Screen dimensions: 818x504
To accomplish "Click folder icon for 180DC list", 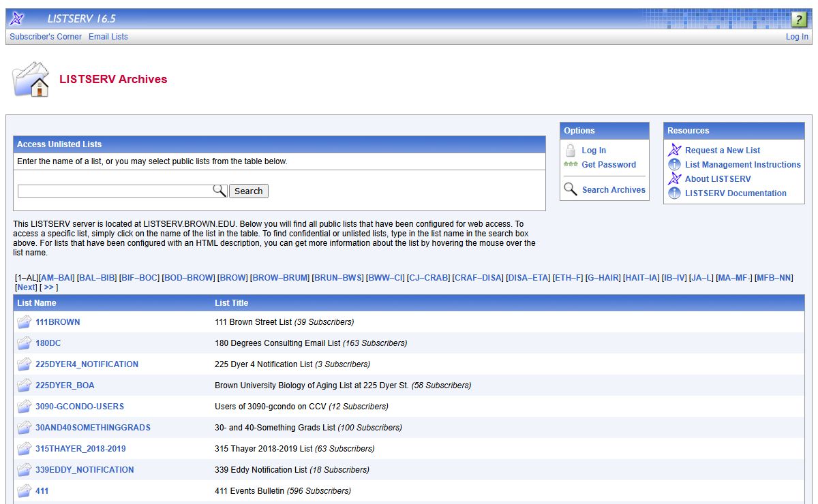I will pos(24,343).
